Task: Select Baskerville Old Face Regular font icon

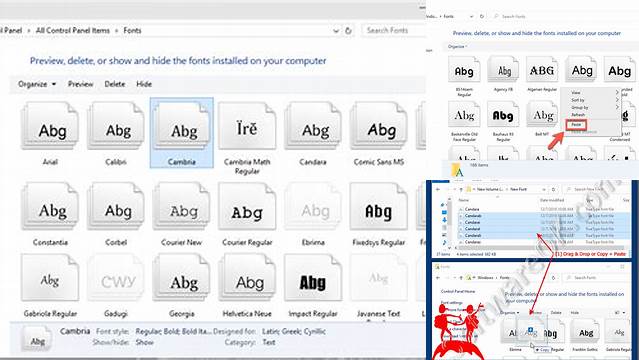Action: (464, 115)
